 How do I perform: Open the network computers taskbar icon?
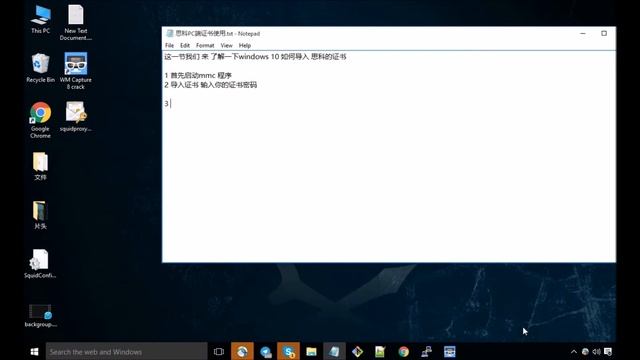427,351
